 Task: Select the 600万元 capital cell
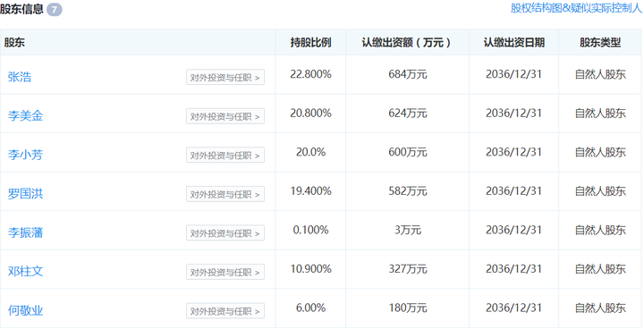coord(408,152)
